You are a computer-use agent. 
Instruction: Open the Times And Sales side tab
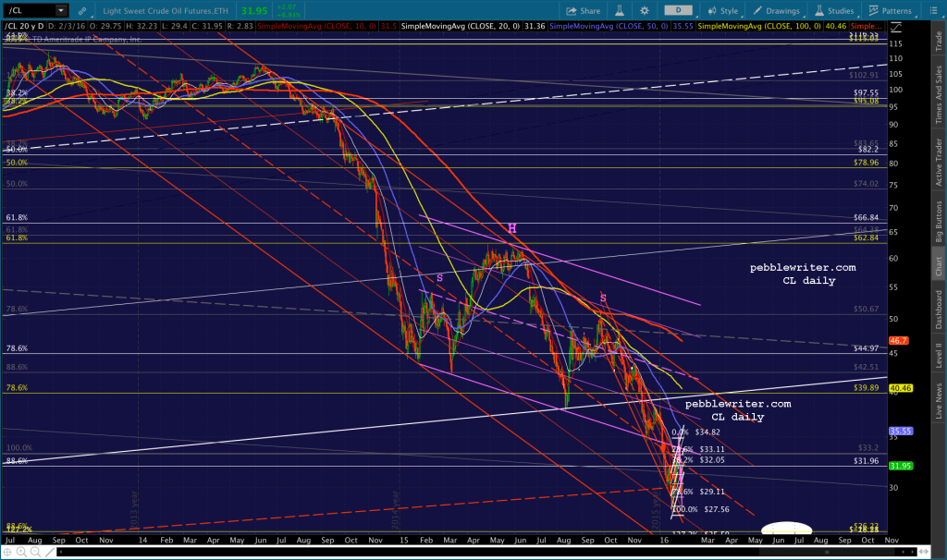click(x=939, y=95)
